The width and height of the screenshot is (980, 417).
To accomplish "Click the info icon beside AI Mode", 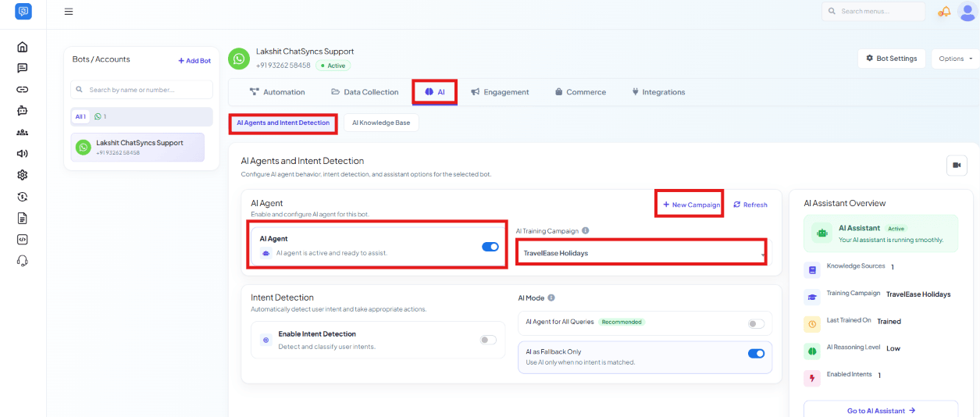I will pyautogui.click(x=551, y=298).
